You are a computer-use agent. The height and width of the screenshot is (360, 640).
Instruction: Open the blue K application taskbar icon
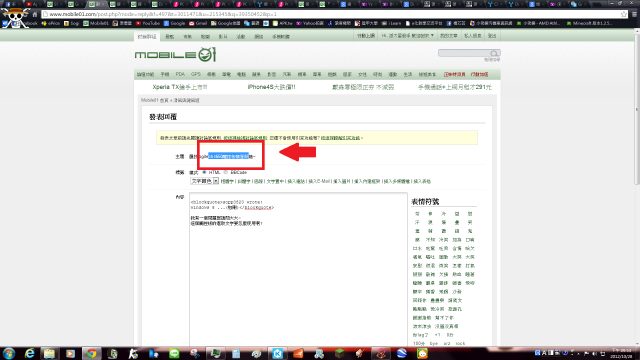[278, 353]
